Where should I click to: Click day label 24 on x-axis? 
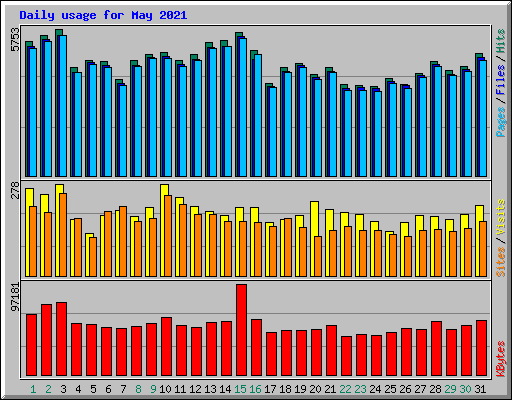375,389
